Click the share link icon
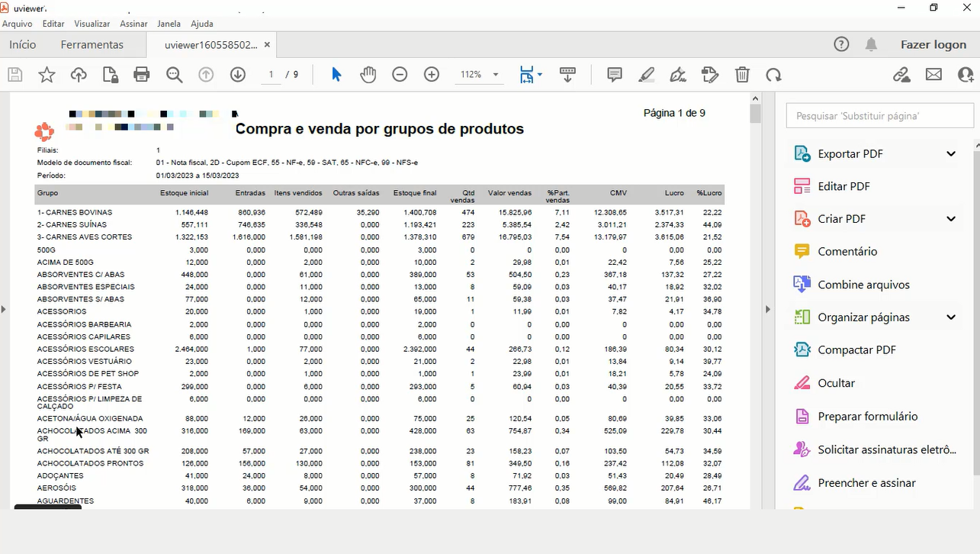This screenshot has height=554, width=980. click(902, 75)
